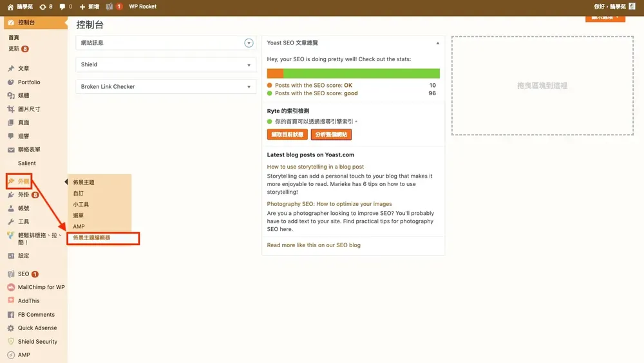Open 聯絡表單 mail icon in sidebar
The width and height of the screenshot is (644, 363).
coord(11,149)
